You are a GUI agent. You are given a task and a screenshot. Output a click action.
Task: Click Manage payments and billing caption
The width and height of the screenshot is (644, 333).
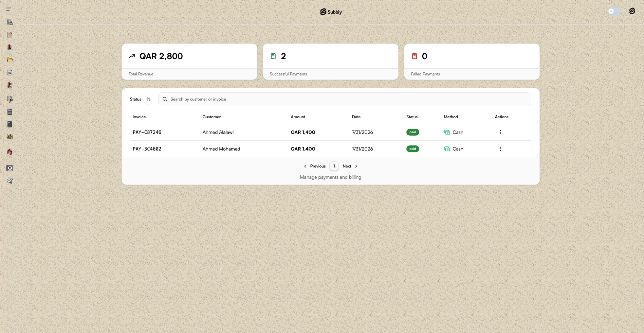[x=331, y=177]
